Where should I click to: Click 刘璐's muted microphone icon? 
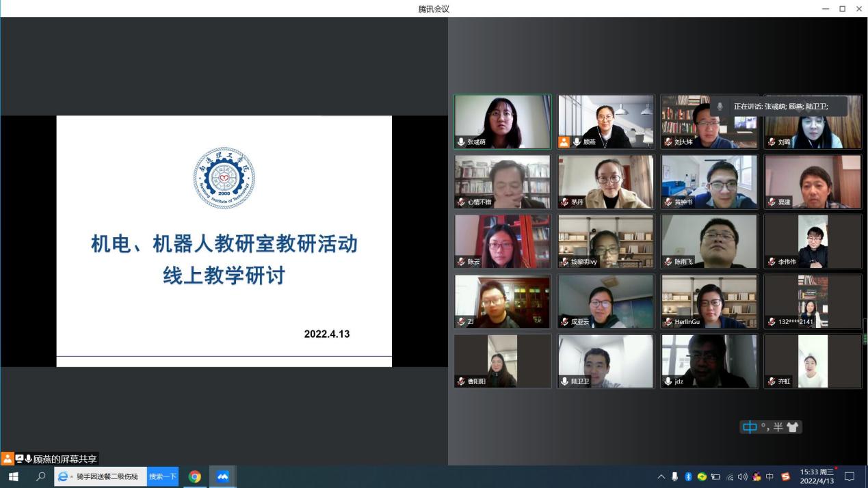click(x=771, y=142)
